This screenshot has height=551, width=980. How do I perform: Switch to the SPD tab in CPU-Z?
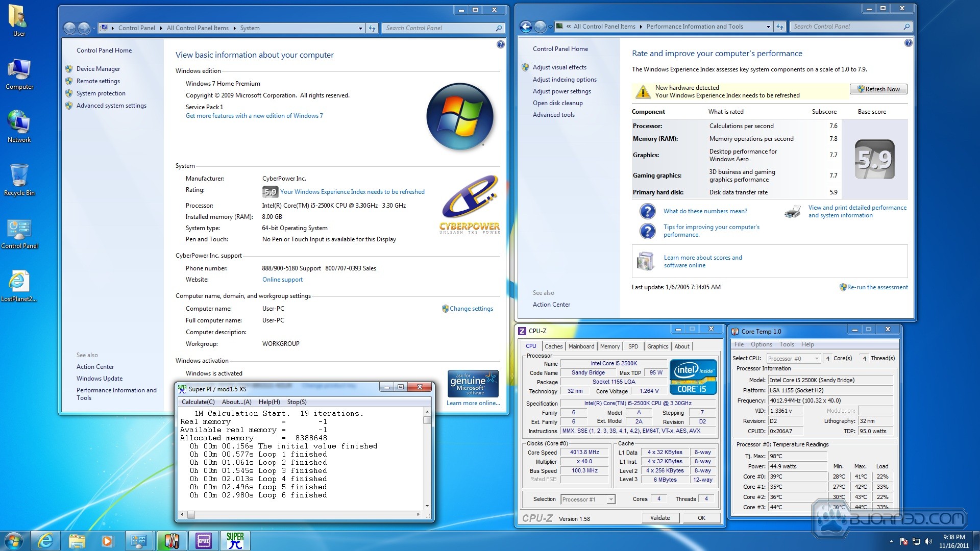point(633,346)
